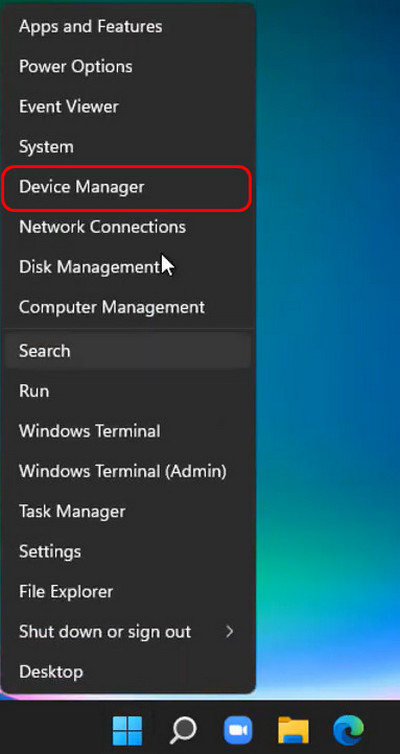Click the taskbar Search magnifier icon
This screenshot has width=400, height=754.
coord(183,730)
